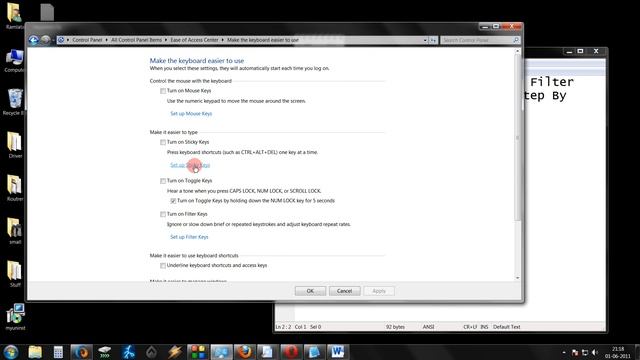Expand arrow after All Control Panel Items
640x360 pixels.
166,40
